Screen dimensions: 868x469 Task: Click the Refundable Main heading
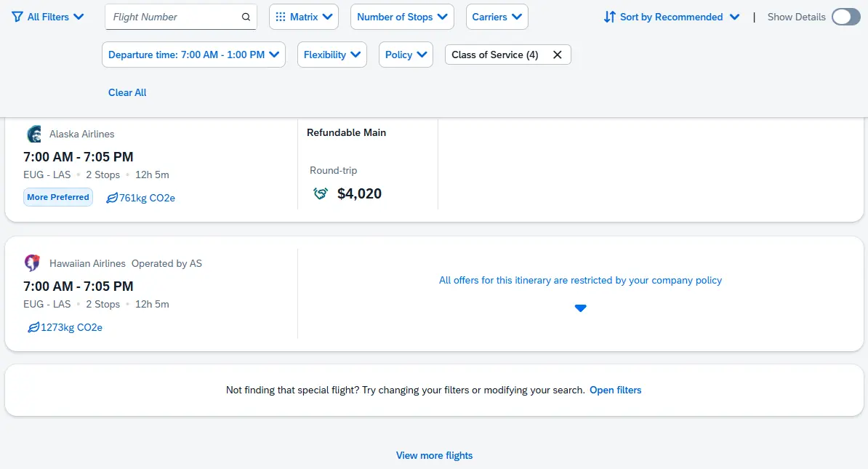[347, 132]
